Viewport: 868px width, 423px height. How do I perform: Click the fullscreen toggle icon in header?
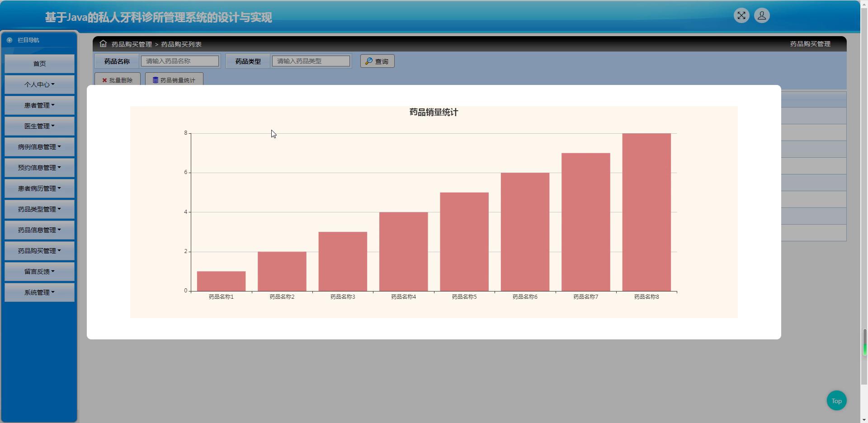point(741,16)
